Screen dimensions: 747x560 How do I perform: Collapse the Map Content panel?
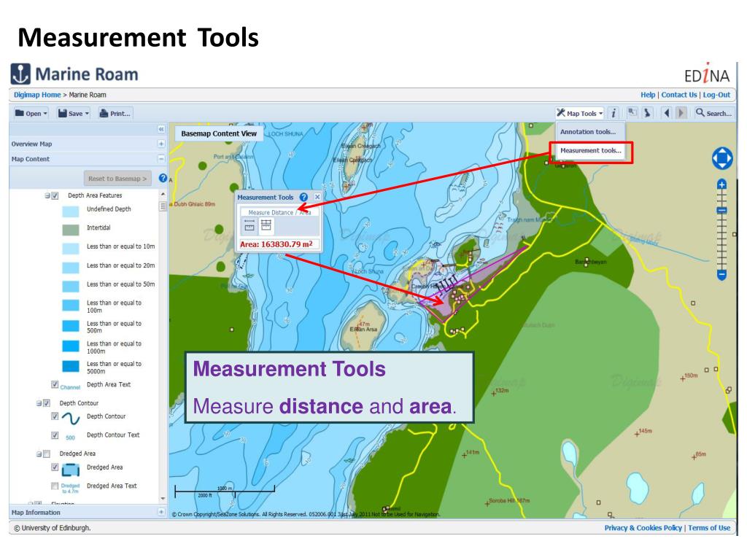161,158
